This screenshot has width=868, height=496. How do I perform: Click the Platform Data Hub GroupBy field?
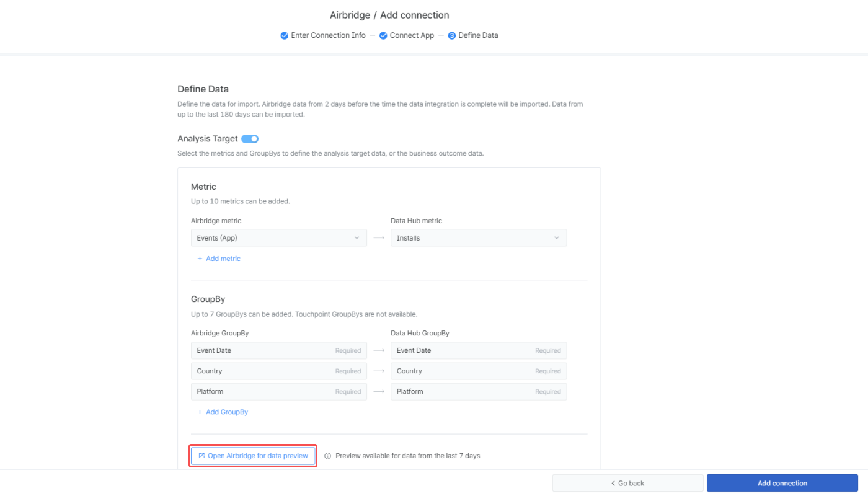click(x=479, y=391)
